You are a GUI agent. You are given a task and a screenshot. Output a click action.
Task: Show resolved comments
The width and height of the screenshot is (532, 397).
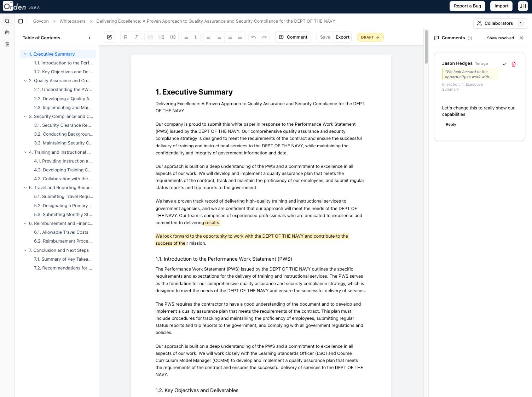point(500,38)
